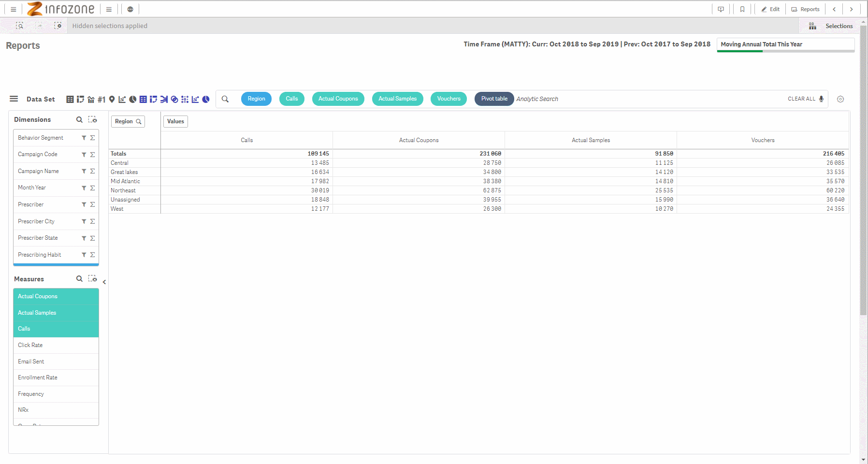The image size is (868, 464).
Task: Toggle filter on Prescriber State dimension
Action: (x=84, y=238)
